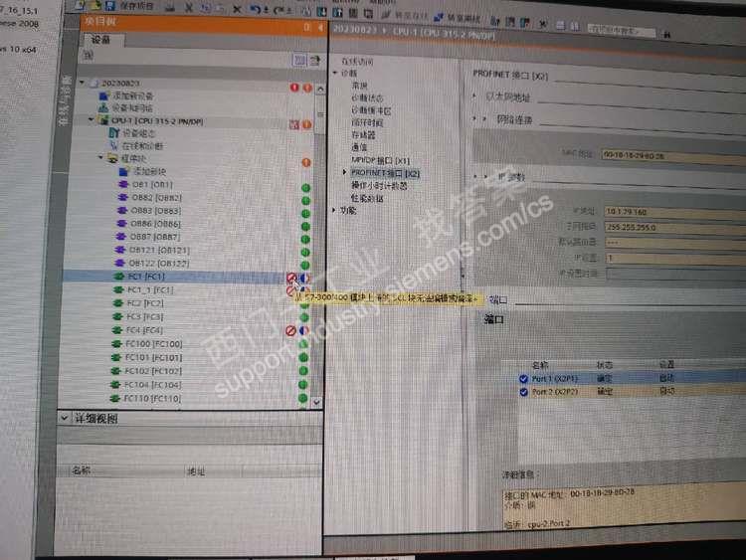Select block FC1_1 [FC1]
Image resolution: width=746 pixels, height=560 pixels.
coord(143,289)
